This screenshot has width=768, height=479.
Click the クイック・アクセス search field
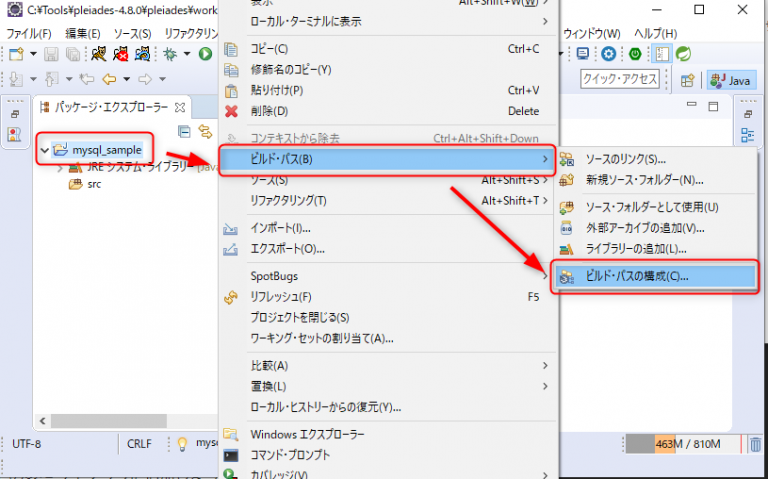tap(620, 80)
